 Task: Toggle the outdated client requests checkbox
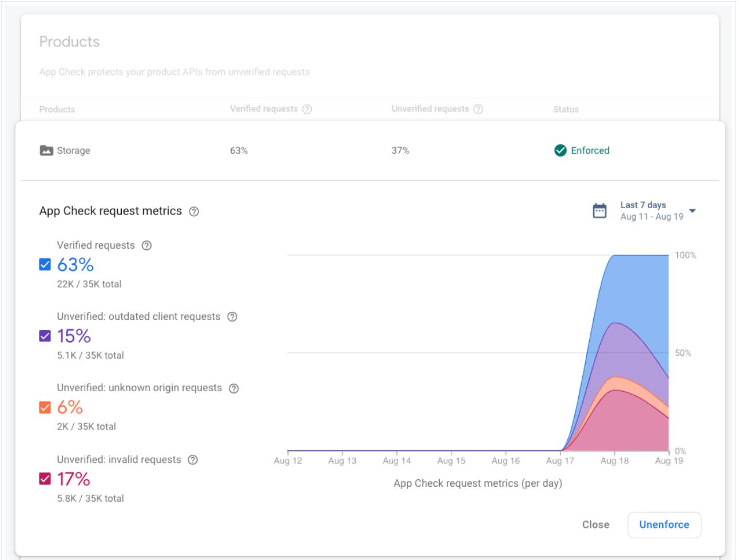click(x=45, y=336)
